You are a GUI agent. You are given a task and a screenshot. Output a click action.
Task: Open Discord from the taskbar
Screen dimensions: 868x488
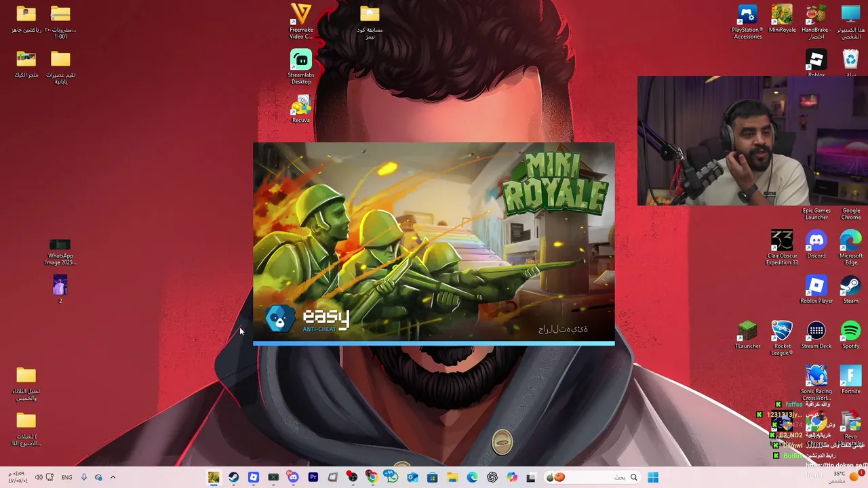(x=293, y=477)
